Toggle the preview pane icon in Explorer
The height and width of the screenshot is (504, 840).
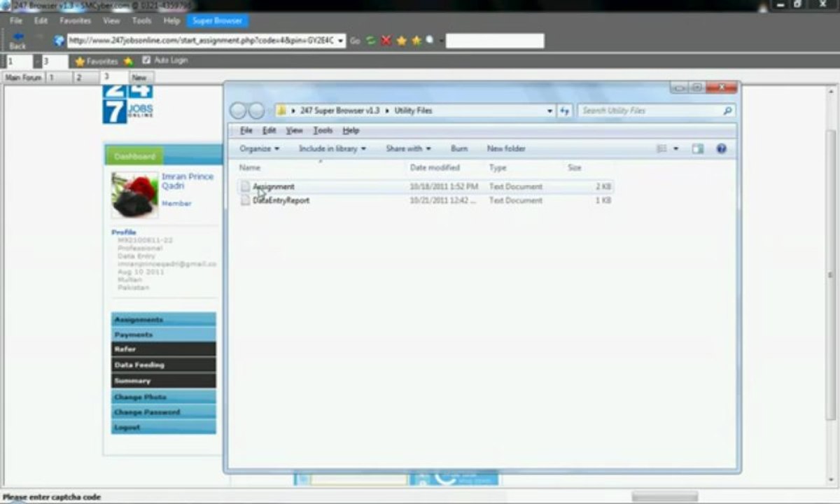[697, 148]
